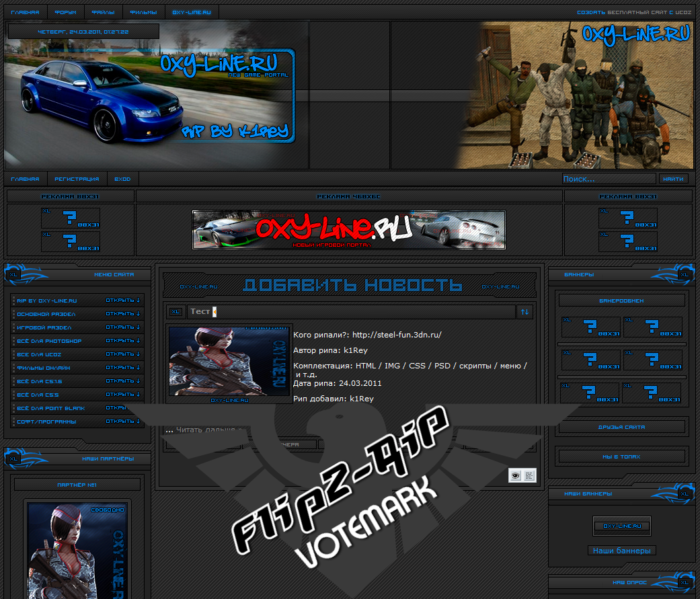Click the partner Свободно banner image
Image resolution: width=700 pixels, height=599 pixels.
pos(77,552)
